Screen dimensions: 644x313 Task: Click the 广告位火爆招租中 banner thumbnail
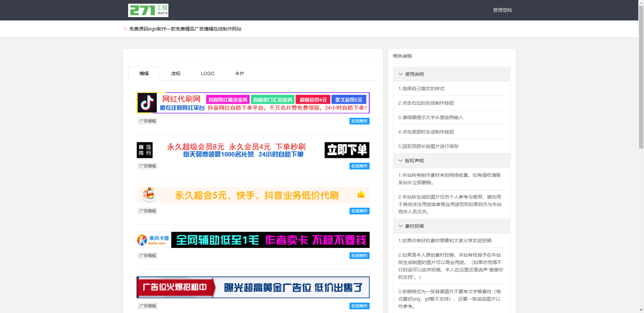point(253,287)
